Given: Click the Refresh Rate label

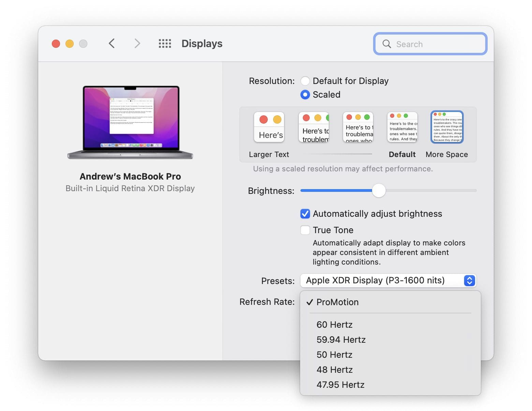Looking at the screenshot, I should 267,302.
